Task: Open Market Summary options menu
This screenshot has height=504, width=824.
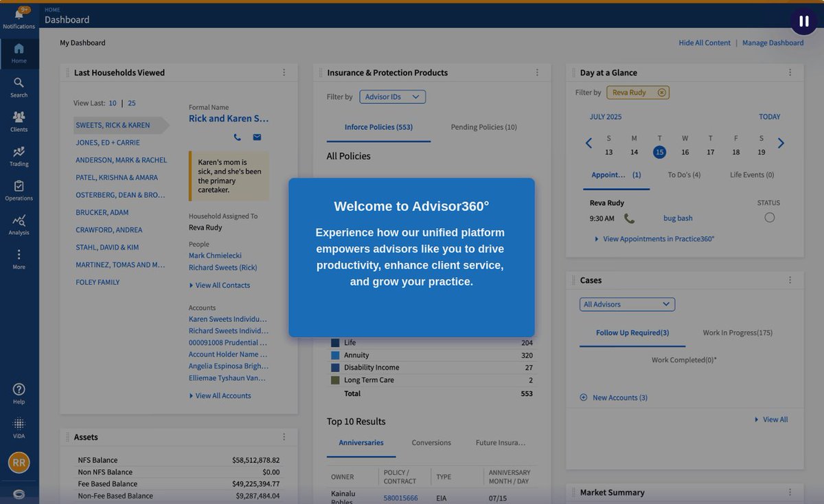Action: click(790, 492)
